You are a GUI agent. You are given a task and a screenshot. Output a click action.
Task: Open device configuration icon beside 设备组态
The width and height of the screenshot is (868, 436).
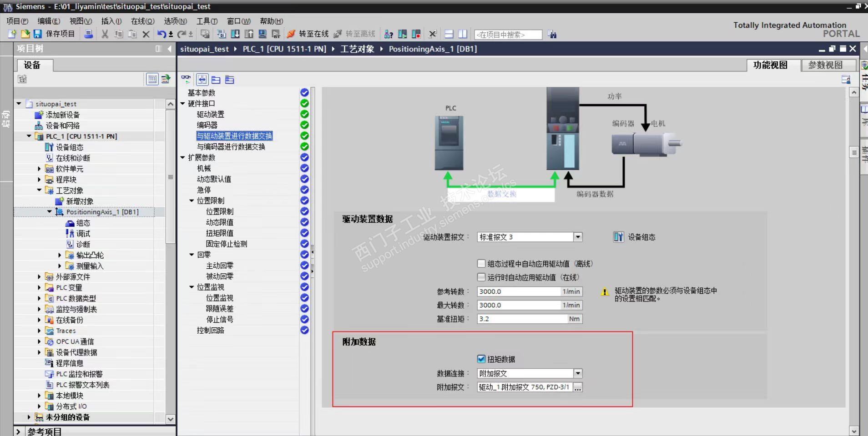pos(619,237)
